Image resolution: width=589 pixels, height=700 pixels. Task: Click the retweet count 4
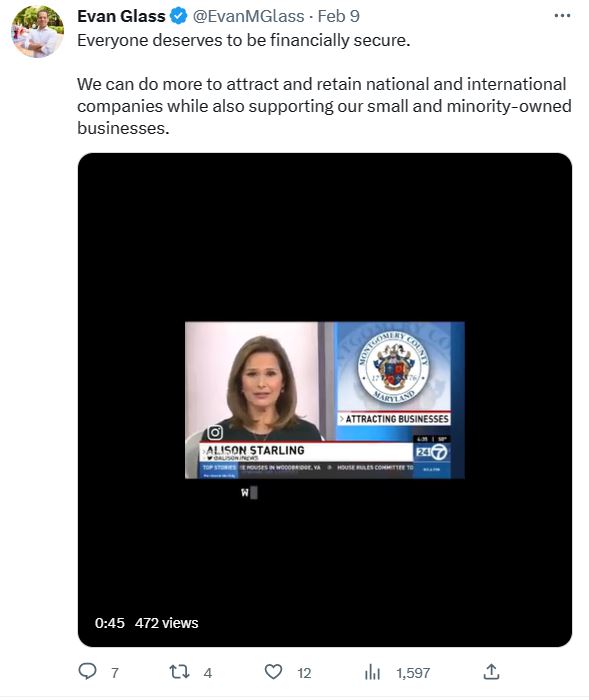click(208, 673)
